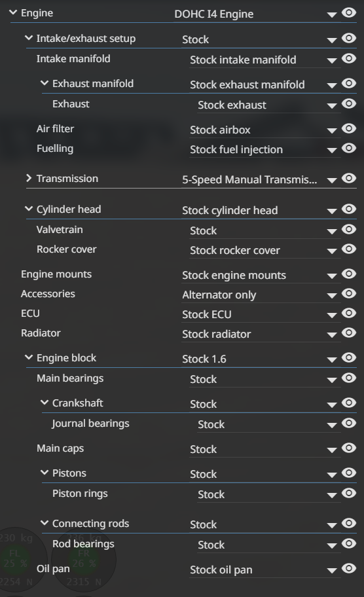The width and height of the screenshot is (364, 597).
Task: Hide the Rocker cover part
Action: pos(349,249)
